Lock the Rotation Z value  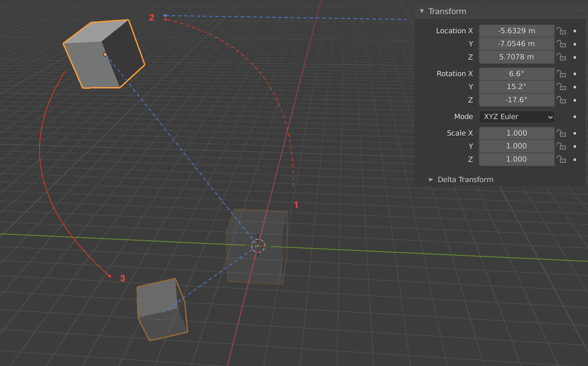(x=562, y=100)
